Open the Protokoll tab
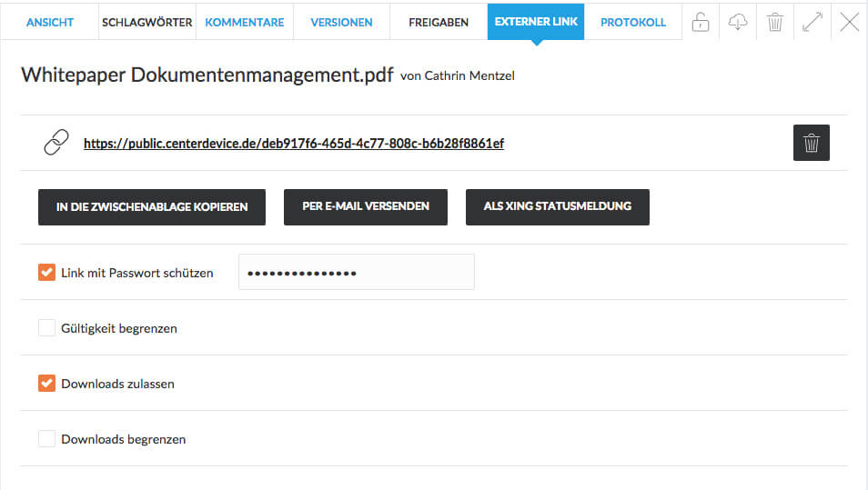 (x=633, y=22)
